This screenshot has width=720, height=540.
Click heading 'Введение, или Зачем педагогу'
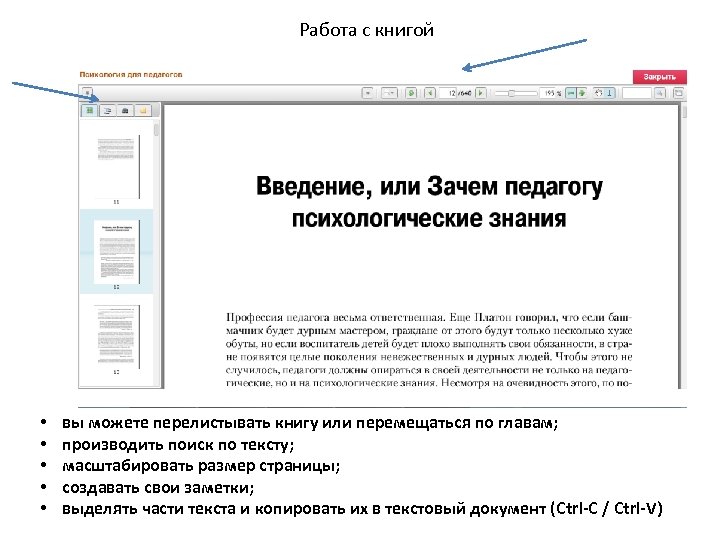pos(429,186)
